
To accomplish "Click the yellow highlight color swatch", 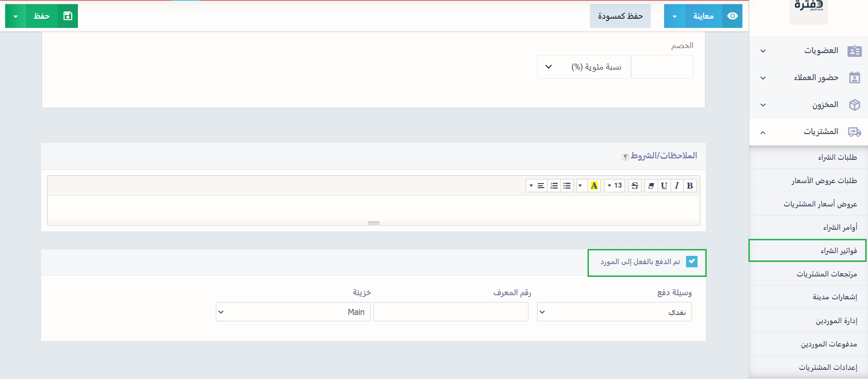I will (x=594, y=186).
